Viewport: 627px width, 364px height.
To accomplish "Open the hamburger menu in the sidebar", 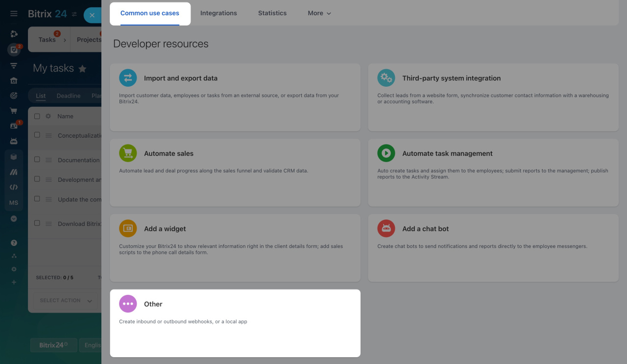I will pyautogui.click(x=14, y=14).
